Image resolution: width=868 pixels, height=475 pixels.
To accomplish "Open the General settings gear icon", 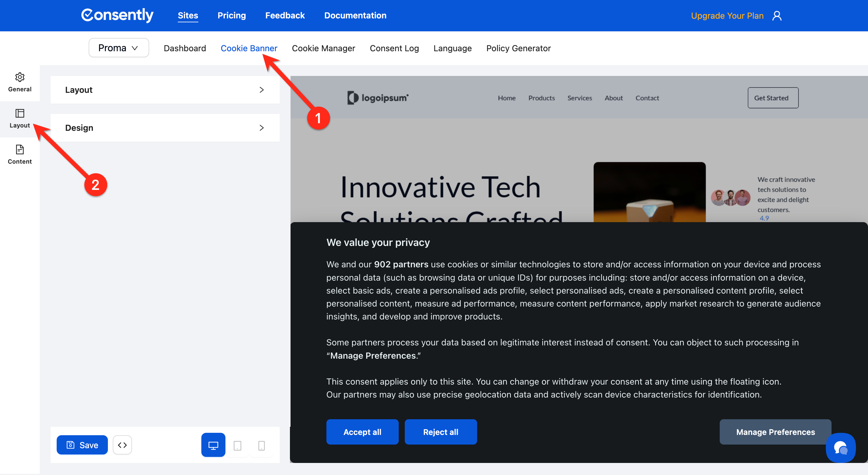I will point(20,77).
